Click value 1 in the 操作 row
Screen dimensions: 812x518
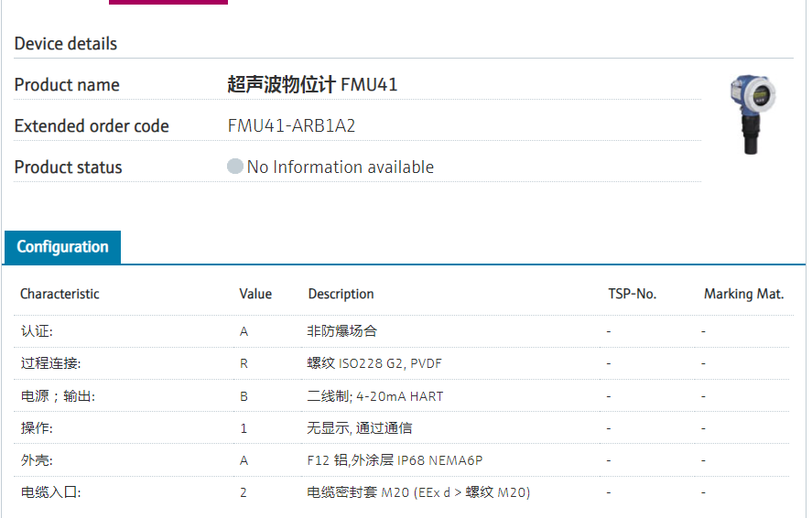(244, 428)
